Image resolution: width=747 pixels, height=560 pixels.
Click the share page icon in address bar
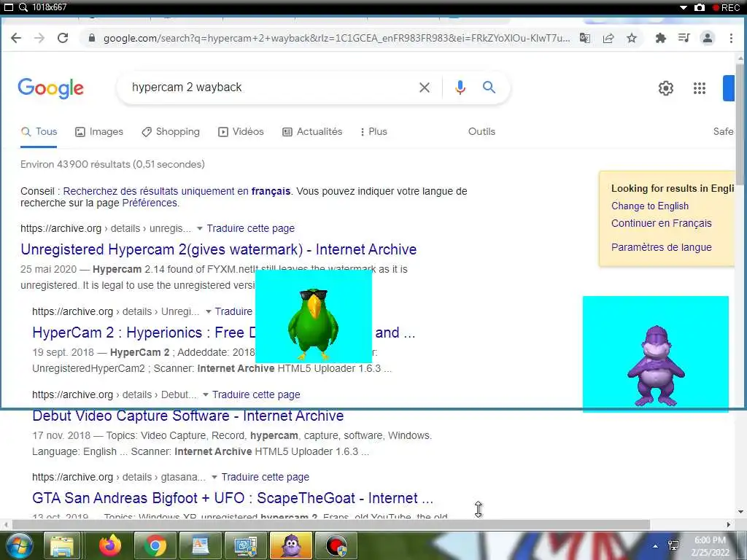(608, 38)
